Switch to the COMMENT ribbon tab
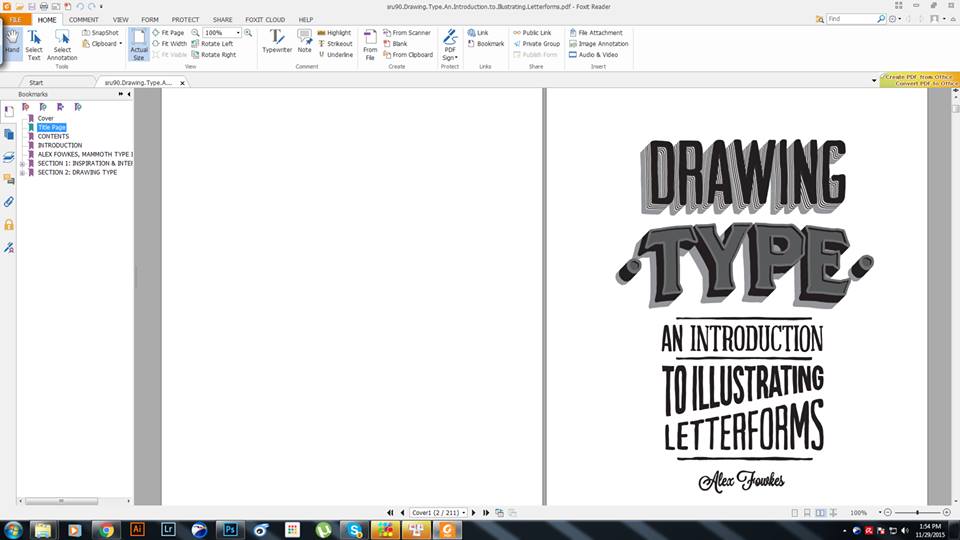The width and height of the screenshot is (960, 540). coord(83,19)
